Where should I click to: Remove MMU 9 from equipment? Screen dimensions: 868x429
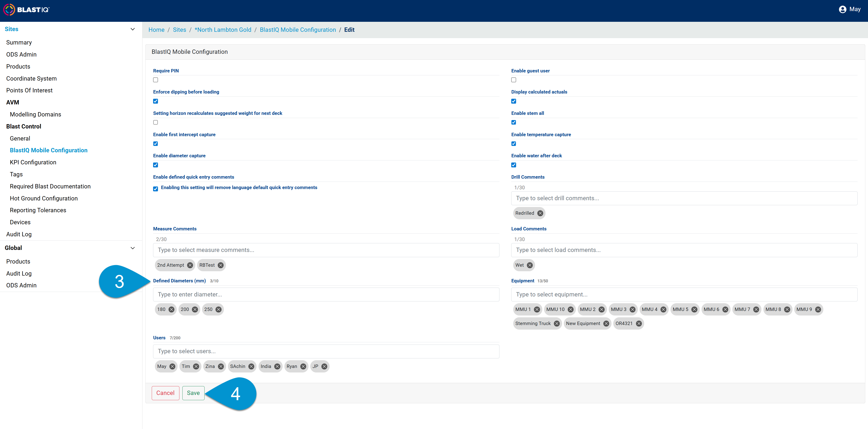click(818, 309)
